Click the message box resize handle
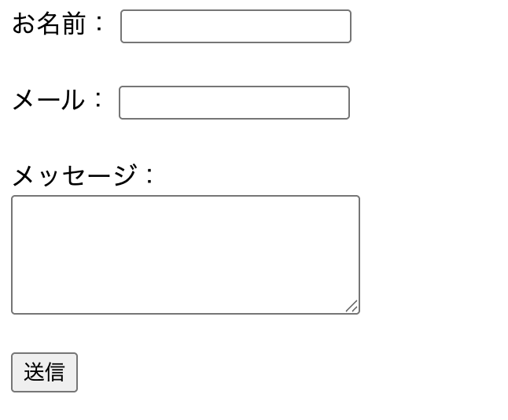Viewport: 508px width, 420px height. (352, 306)
